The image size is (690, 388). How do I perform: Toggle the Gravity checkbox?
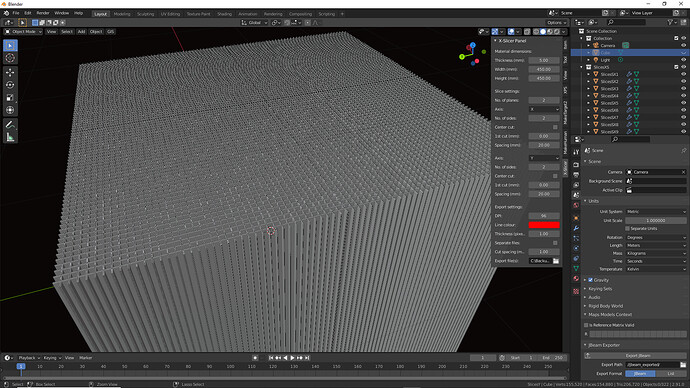tap(591, 280)
